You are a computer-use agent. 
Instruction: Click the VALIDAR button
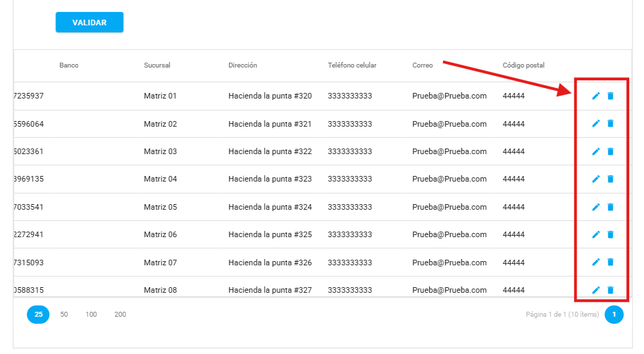tap(89, 23)
